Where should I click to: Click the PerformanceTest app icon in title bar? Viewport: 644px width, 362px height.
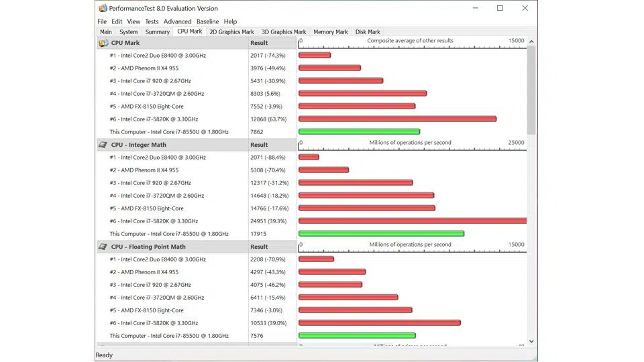point(103,9)
